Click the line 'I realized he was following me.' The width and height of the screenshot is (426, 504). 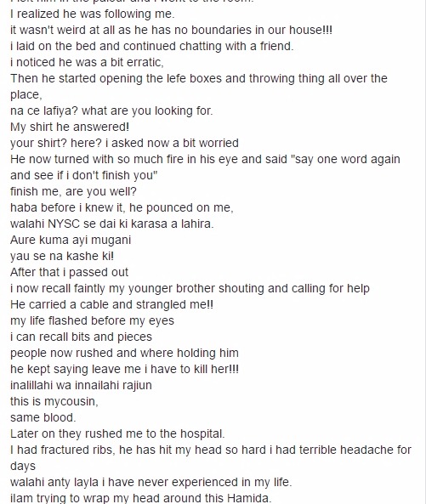(x=93, y=14)
